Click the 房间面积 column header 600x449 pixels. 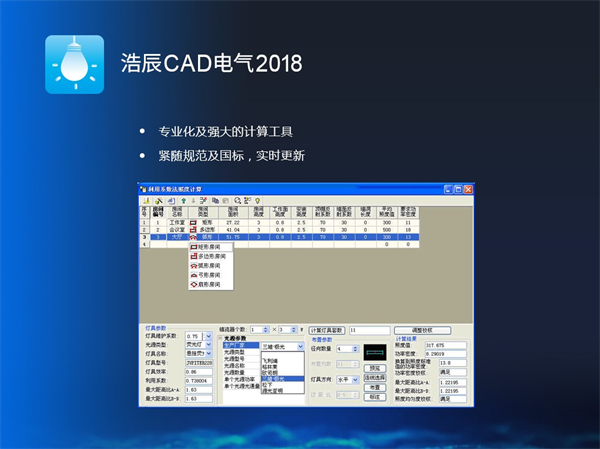coord(233,212)
